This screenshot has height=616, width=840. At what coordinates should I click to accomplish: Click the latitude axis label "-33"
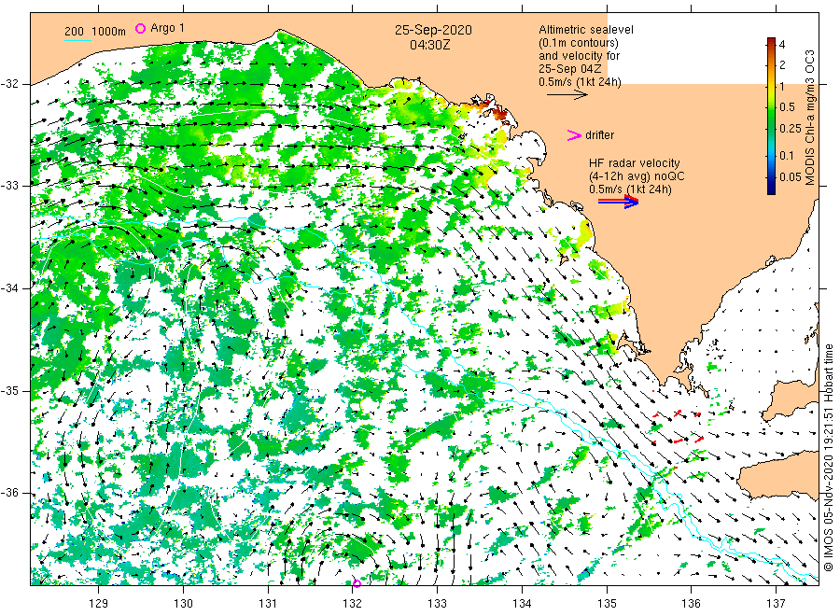tap(10, 186)
